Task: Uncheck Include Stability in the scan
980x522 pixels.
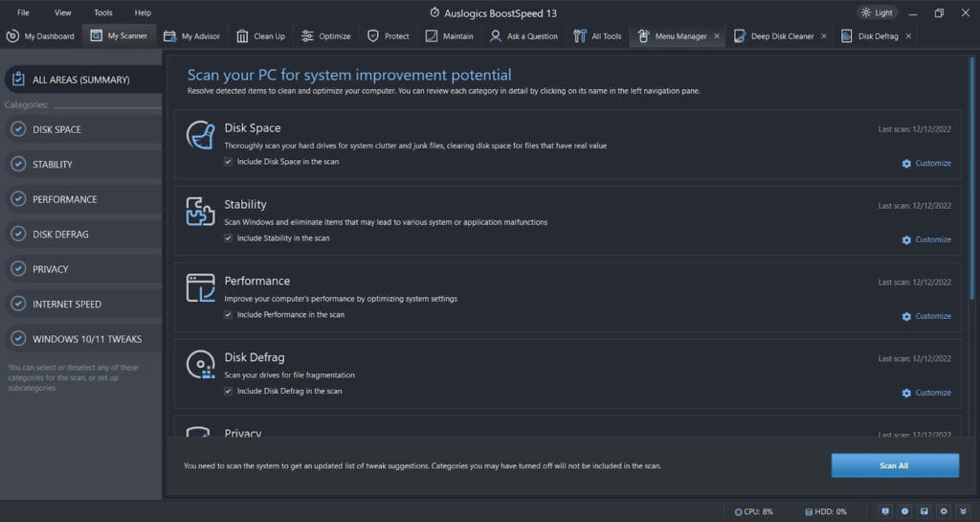Action: (228, 238)
